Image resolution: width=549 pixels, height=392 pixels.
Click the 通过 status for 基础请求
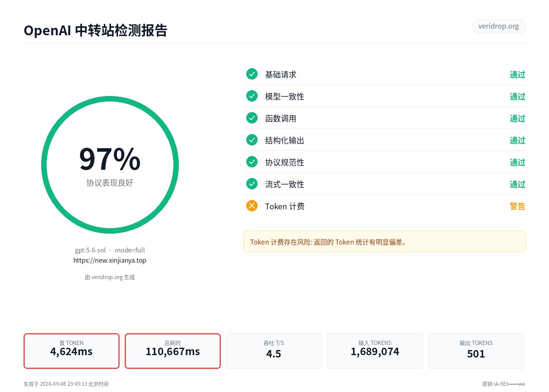click(517, 74)
